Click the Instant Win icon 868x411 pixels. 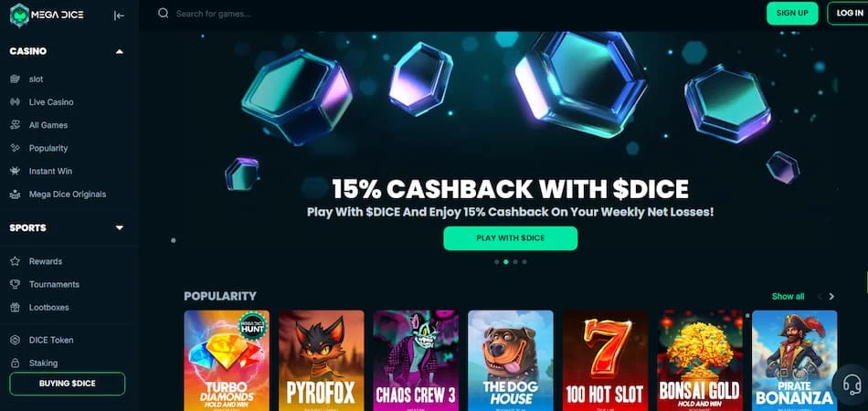[x=15, y=172]
